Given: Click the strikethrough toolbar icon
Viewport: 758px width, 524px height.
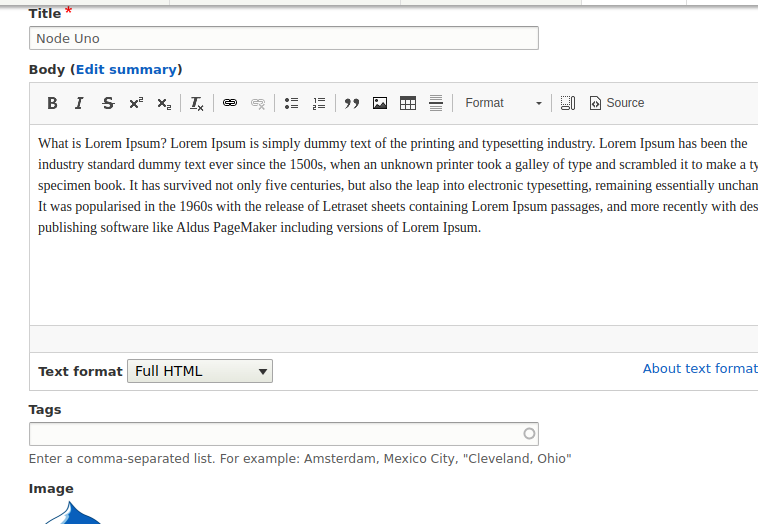Looking at the screenshot, I should coord(108,103).
